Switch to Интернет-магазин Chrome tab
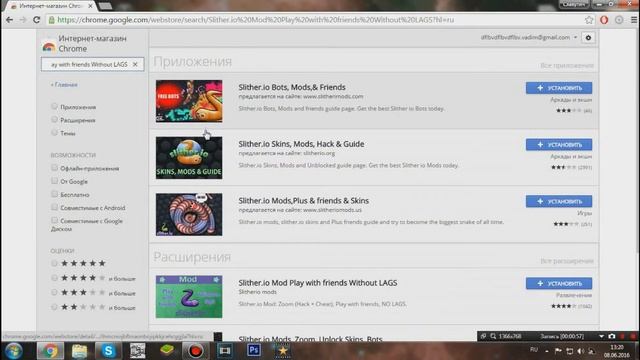Image resolution: width=640 pixels, height=360 pixels. [x=50, y=6]
